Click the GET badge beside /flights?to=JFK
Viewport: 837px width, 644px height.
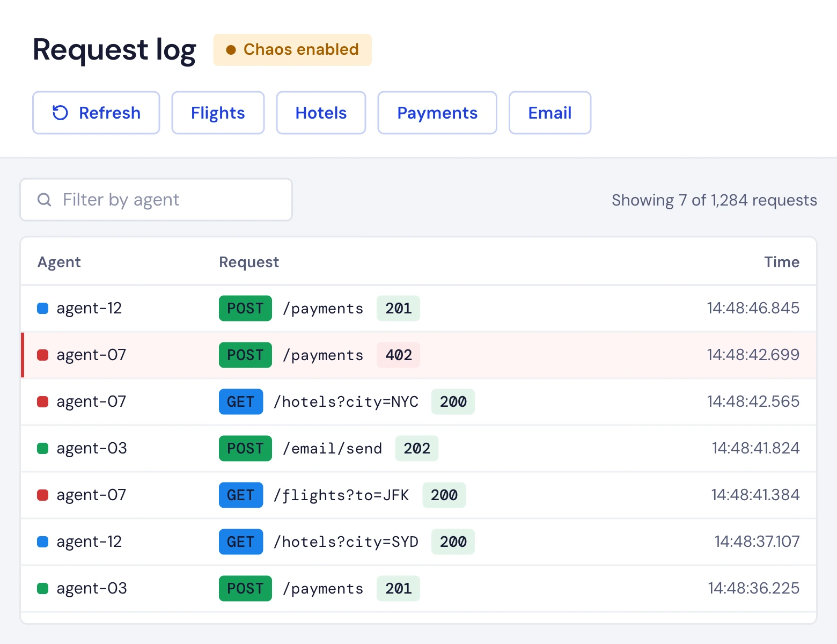[241, 495]
